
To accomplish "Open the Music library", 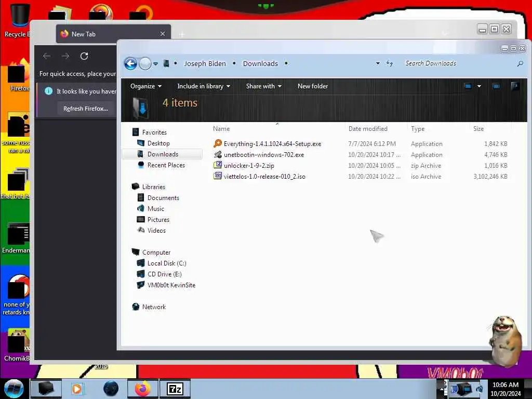I will pos(155,209).
